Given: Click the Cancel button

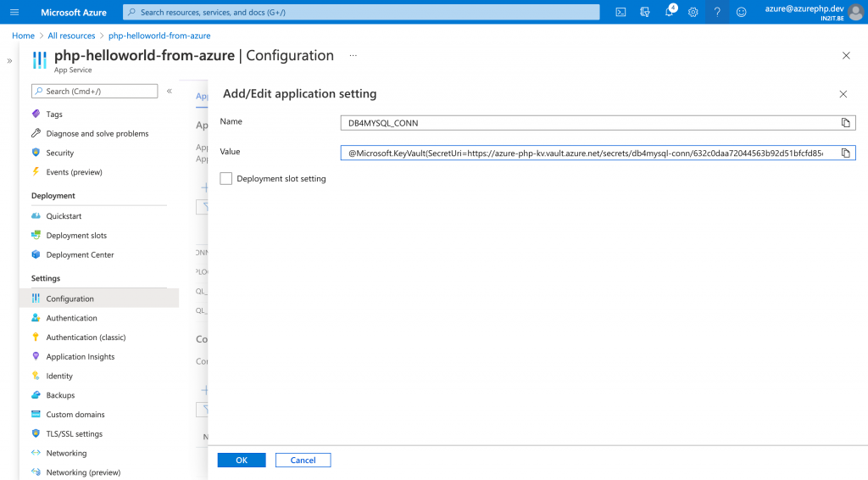Looking at the screenshot, I should point(303,460).
